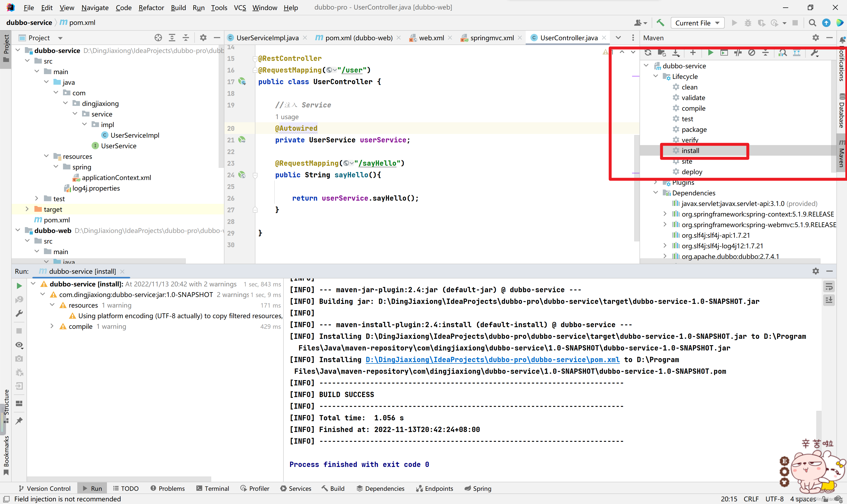
Task: Click Build Project hammer icon
Action: click(660, 23)
